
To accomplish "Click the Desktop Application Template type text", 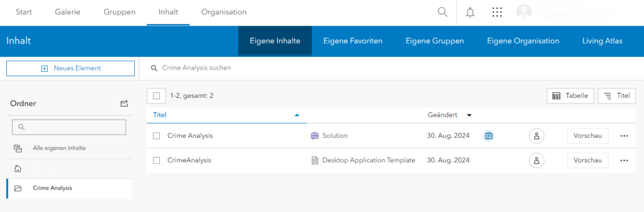I will point(369,160).
